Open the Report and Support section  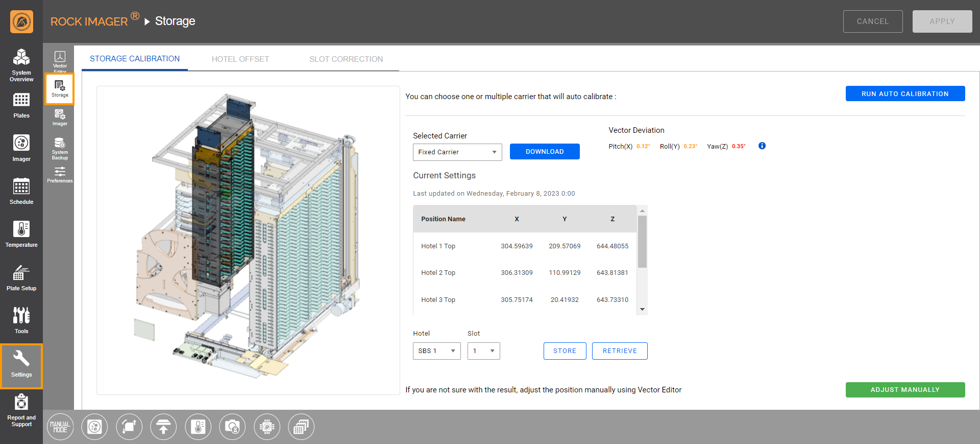pyautogui.click(x=21, y=410)
